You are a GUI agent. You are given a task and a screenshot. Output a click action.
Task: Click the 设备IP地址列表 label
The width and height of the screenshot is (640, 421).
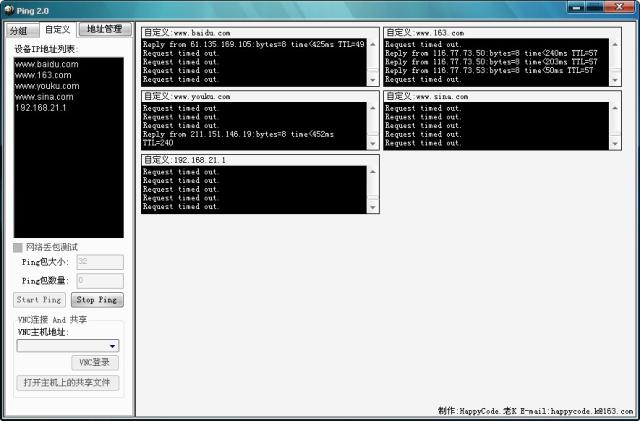(x=46, y=49)
